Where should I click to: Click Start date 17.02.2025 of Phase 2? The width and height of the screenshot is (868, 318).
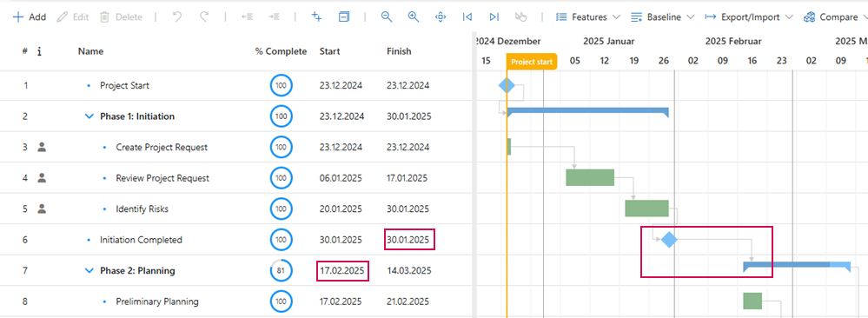point(342,271)
